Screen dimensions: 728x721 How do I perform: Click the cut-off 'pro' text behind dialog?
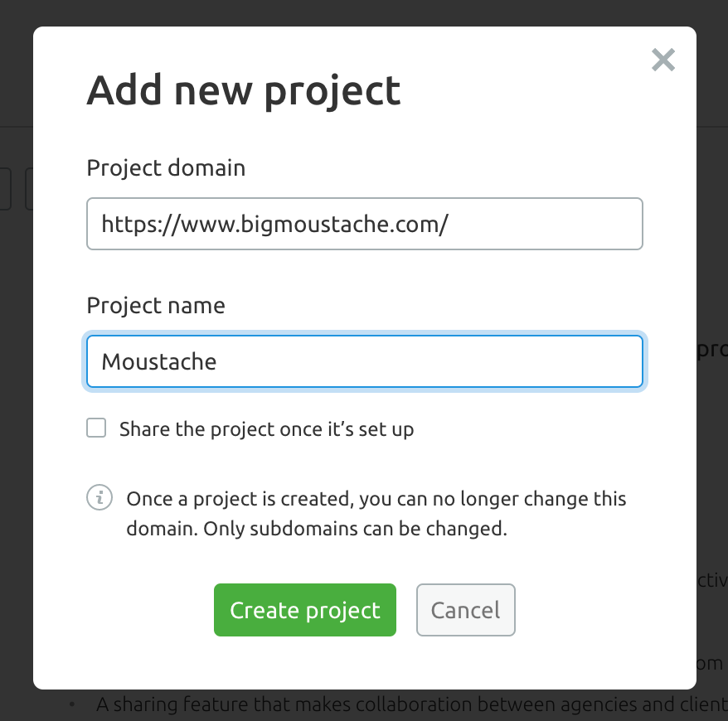[712, 350]
